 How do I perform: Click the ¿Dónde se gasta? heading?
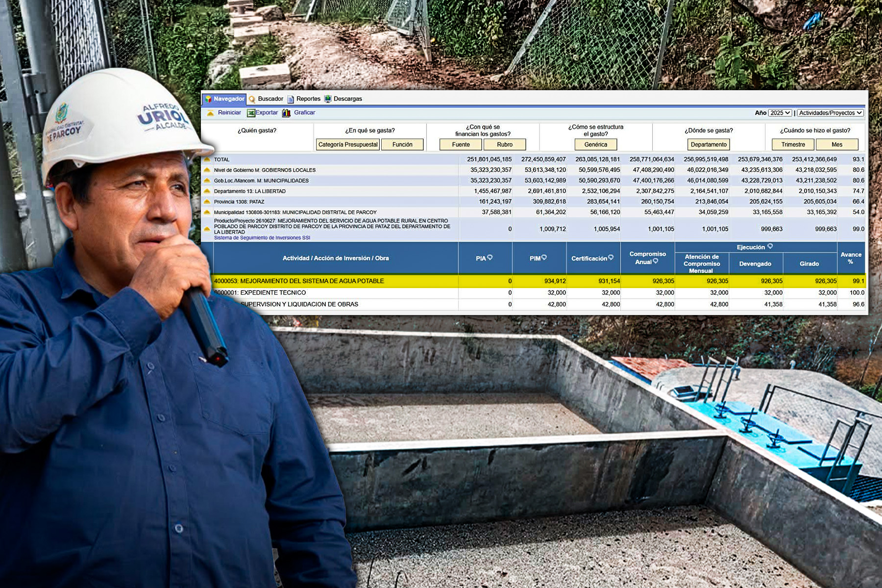pos(709,130)
